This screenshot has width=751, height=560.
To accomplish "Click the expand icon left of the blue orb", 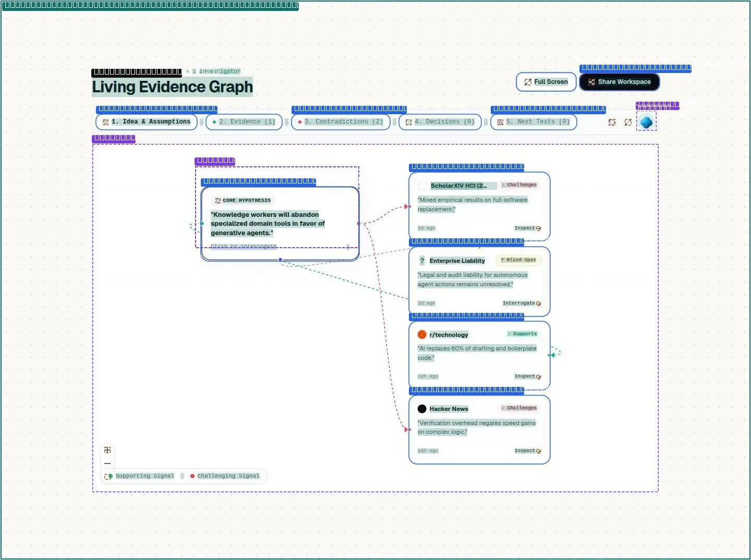I will click(x=628, y=122).
